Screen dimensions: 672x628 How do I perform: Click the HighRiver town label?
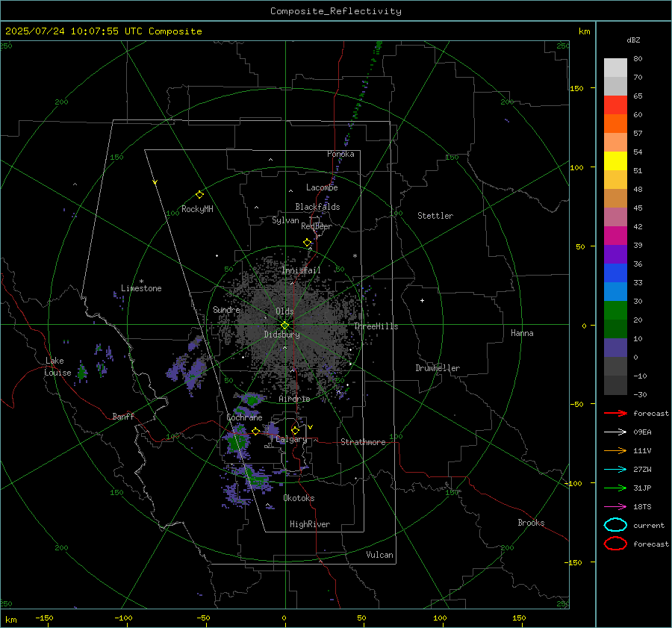click(310, 524)
